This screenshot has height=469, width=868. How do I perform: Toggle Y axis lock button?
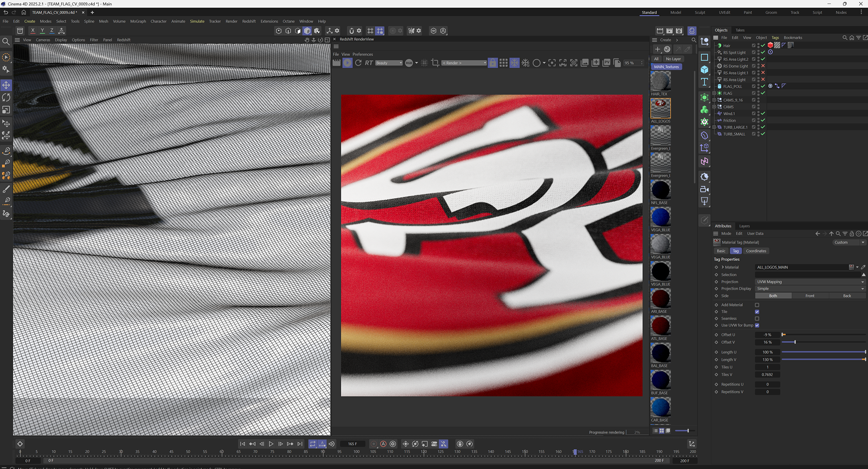pos(42,31)
